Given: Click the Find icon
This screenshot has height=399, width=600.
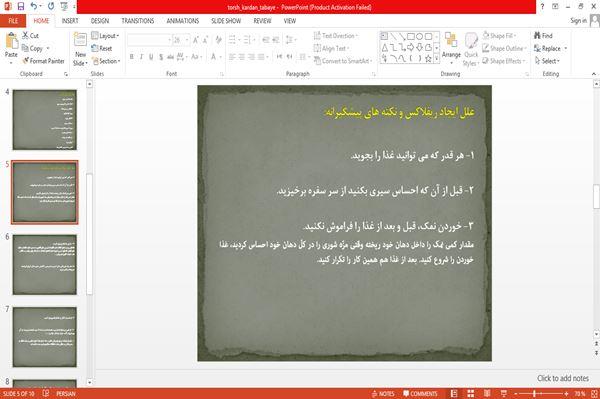Looking at the screenshot, I should 543,36.
